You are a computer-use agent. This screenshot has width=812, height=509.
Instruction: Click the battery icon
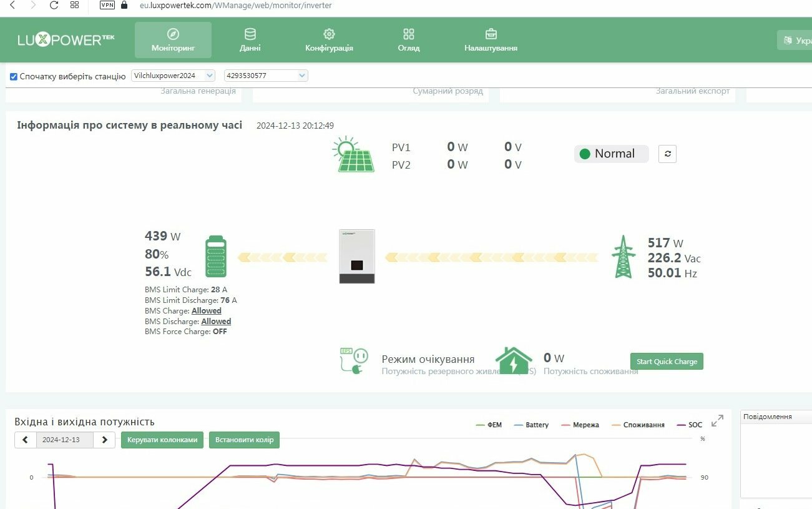click(x=217, y=256)
